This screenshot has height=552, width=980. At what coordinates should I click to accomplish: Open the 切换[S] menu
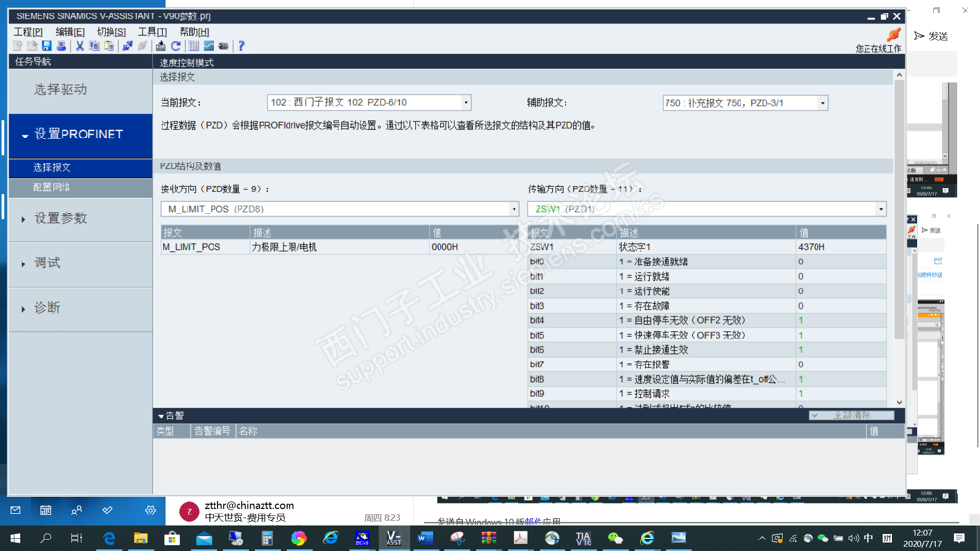pyautogui.click(x=112, y=32)
